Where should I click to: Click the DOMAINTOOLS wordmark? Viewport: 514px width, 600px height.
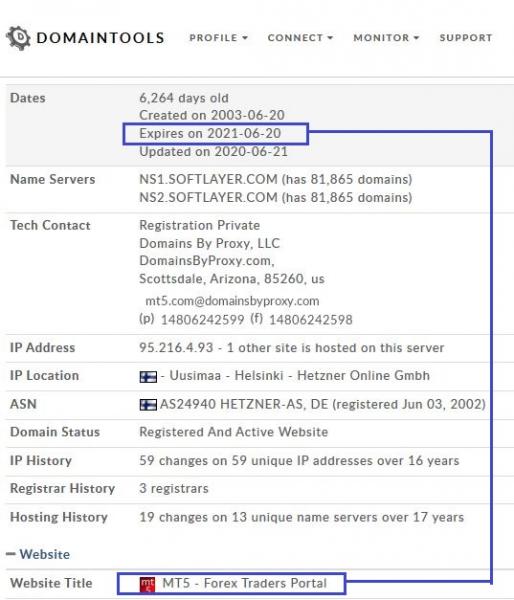point(100,38)
